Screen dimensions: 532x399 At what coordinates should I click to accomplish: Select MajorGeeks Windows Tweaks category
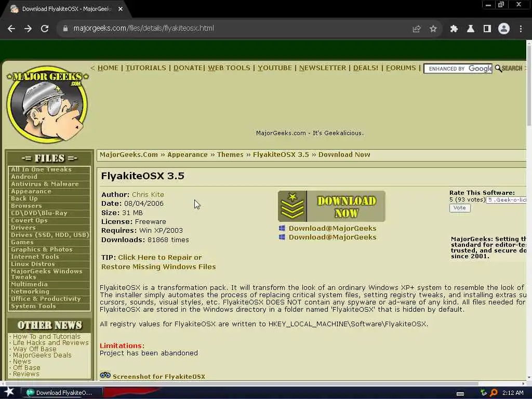click(x=46, y=274)
